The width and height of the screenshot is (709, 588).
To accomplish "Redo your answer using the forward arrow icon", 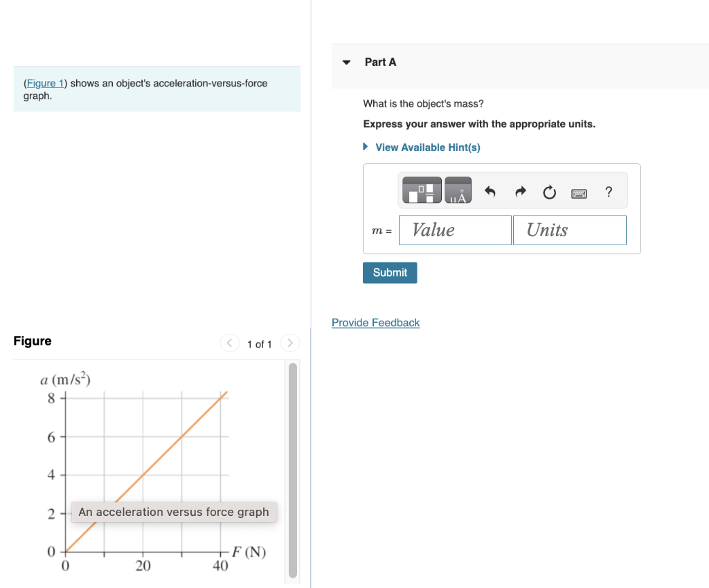I will pyautogui.click(x=520, y=193).
